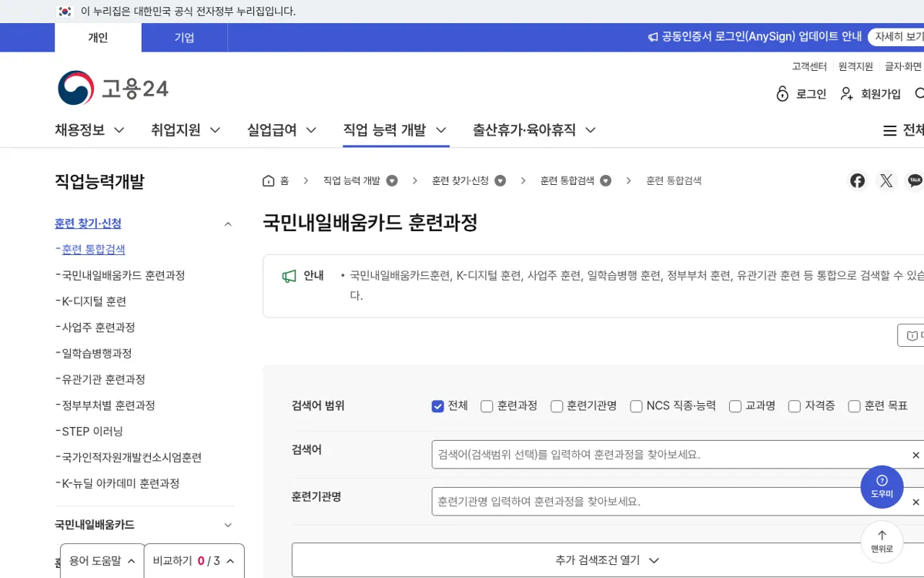Viewport: 924px width, 578px height.
Task: Open the 원격지원 link
Action: coord(856,66)
